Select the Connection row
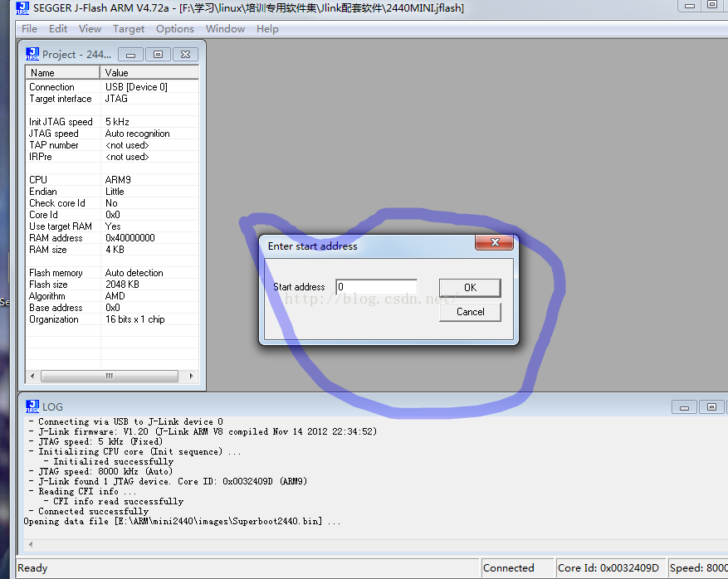The image size is (728, 579). (x=112, y=87)
